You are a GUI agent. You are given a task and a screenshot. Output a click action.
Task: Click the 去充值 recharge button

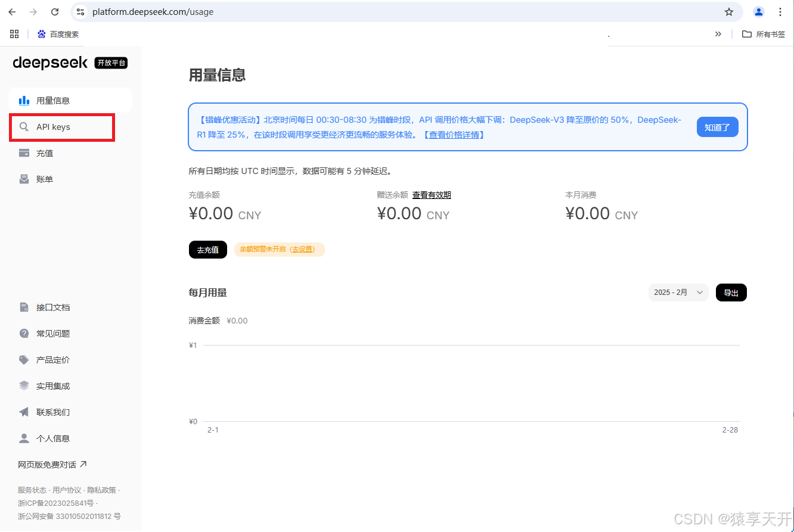point(207,249)
